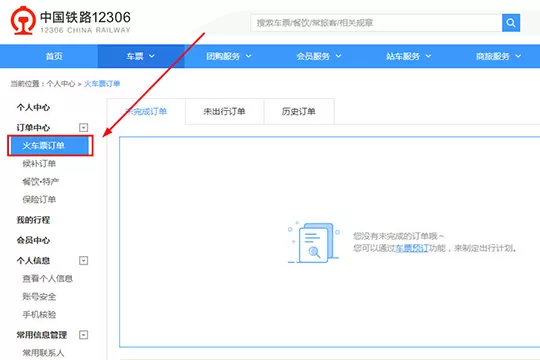Click the China Railway 12306 logo
This screenshot has height=360, width=540.
coord(71,21)
